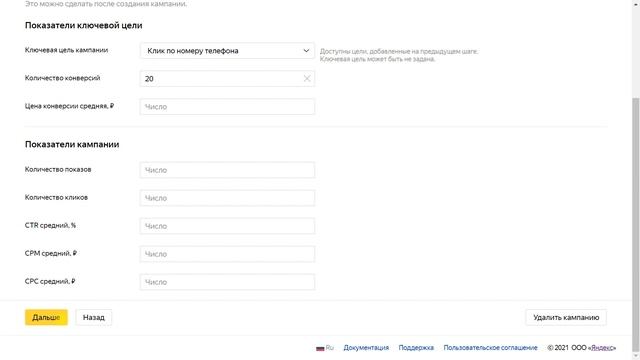Click the Количество показов label
Viewport: 640px width, 360px height.
coord(58,169)
